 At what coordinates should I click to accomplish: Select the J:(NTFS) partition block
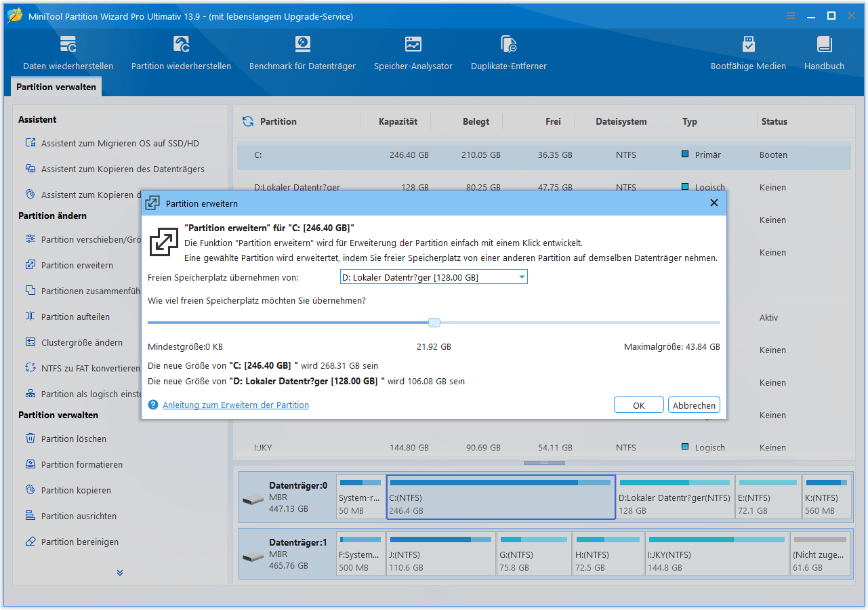pyautogui.click(x=440, y=554)
